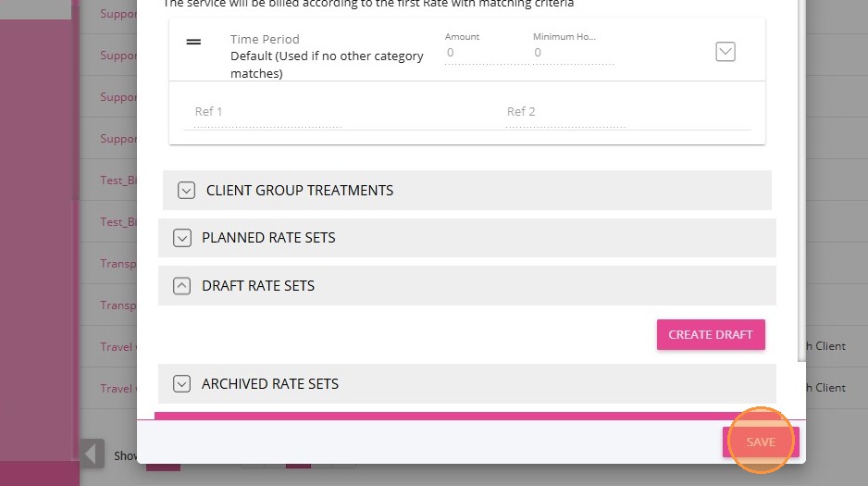Screen dimensions: 868x486
Task: Click the drag handle on the Default rate row
Action: [x=193, y=43]
